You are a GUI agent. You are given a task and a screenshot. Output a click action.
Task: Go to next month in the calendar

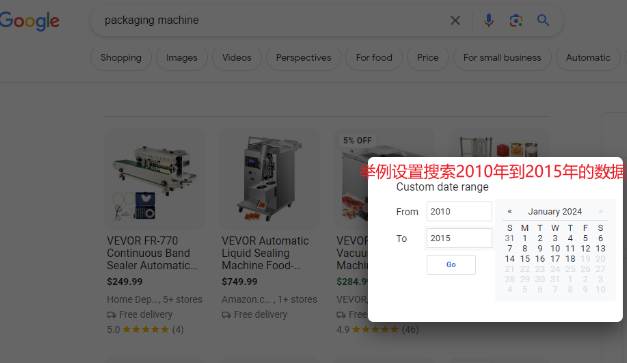pos(600,211)
